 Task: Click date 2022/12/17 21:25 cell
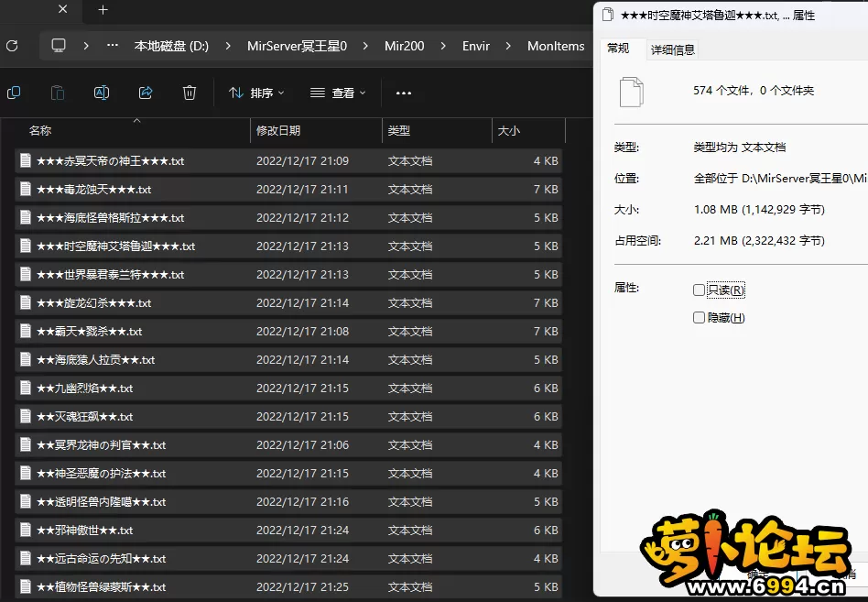(302, 587)
